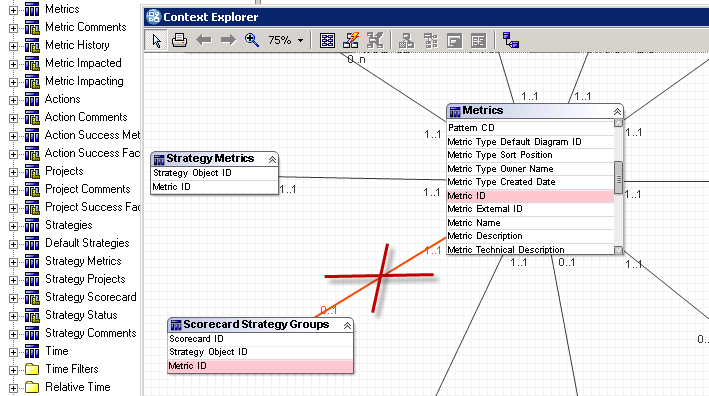This screenshot has width=709, height=396.
Task: Expand the Metrics tree node
Action: pyautogui.click(x=13, y=10)
